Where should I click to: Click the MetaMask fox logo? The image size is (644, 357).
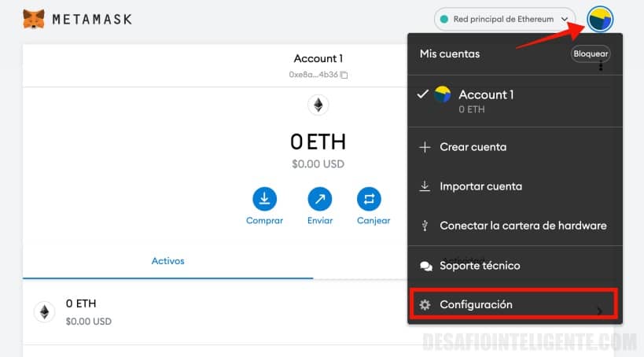(x=34, y=19)
